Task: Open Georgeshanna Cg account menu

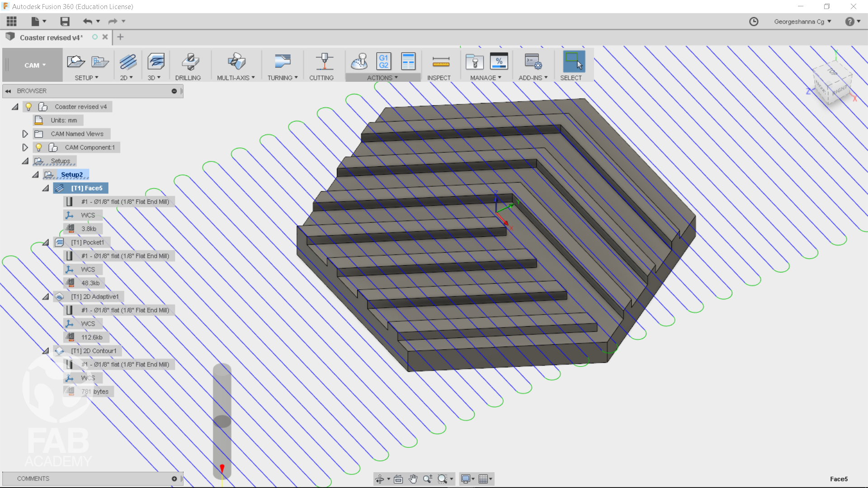Action: pyautogui.click(x=802, y=22)
